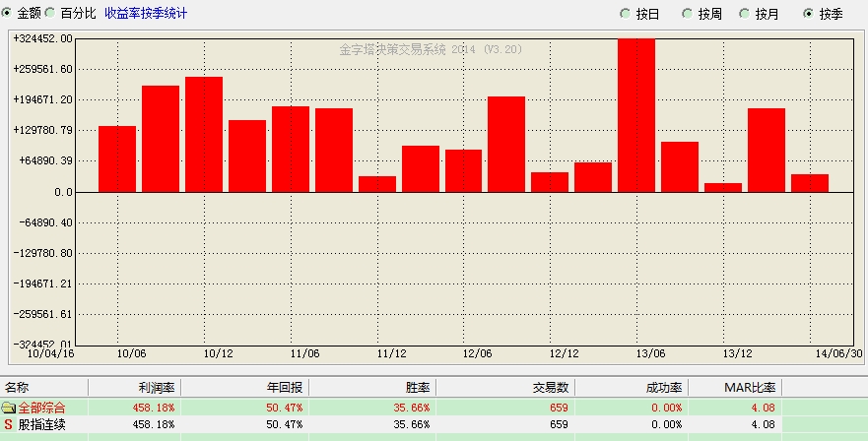Click the 14/06/30 end date label
Screen dimensions: 868x441
click(839, 353)
